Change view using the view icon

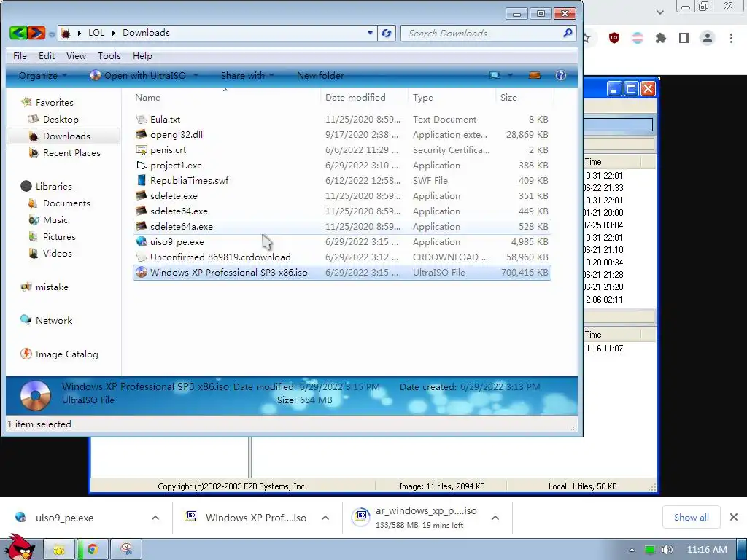tap(495, 75)
